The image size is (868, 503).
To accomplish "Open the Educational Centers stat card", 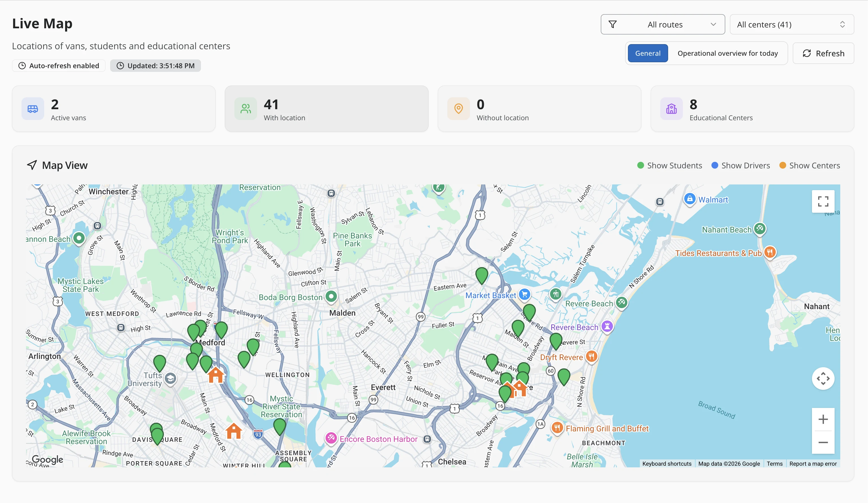I will tap(752, 109).
